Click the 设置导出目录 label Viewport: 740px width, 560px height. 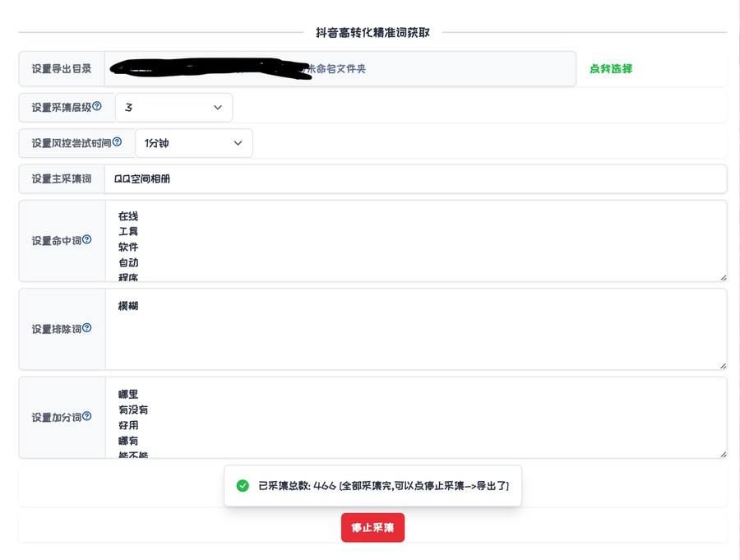pyautogui.click(x=62, y=69)
